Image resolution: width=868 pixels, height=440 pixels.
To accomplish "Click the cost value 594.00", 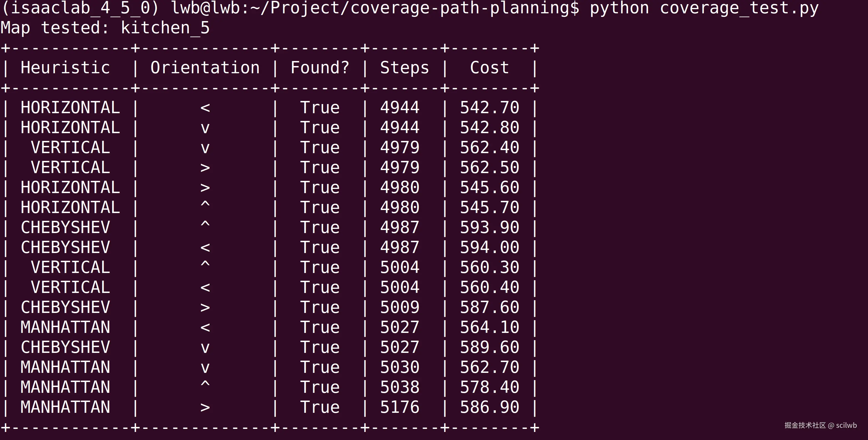I will click(x=489, y=247).
